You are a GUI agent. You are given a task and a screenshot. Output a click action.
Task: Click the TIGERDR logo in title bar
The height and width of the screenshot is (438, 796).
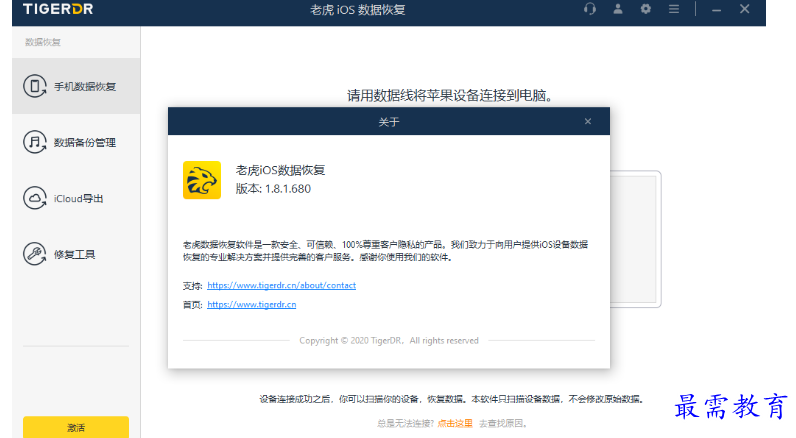58,9
